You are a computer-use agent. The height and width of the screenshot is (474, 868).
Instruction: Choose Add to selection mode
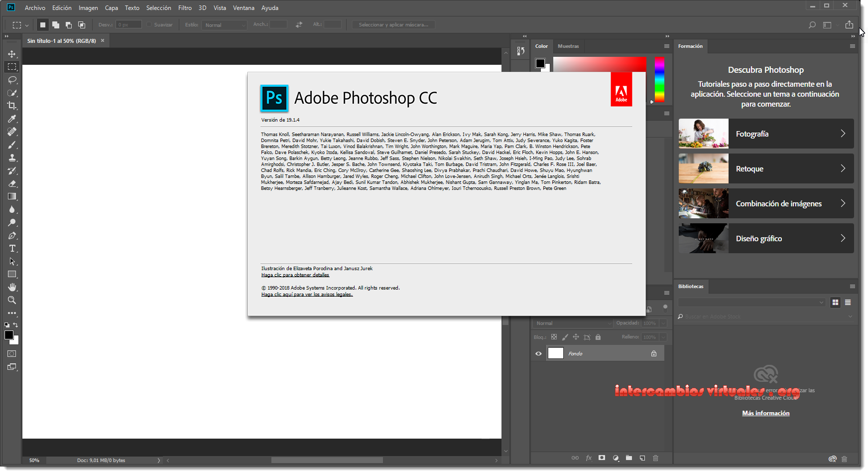56,25
